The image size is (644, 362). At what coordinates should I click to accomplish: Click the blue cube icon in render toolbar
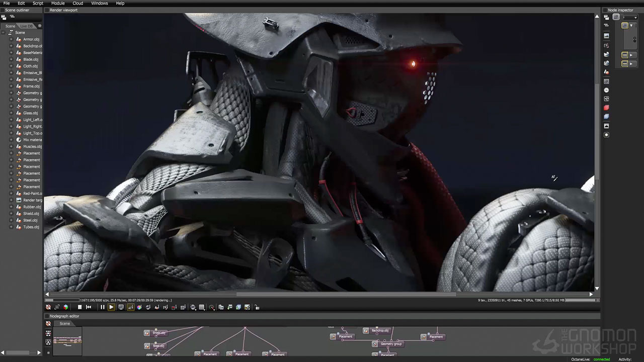(238, 307)
